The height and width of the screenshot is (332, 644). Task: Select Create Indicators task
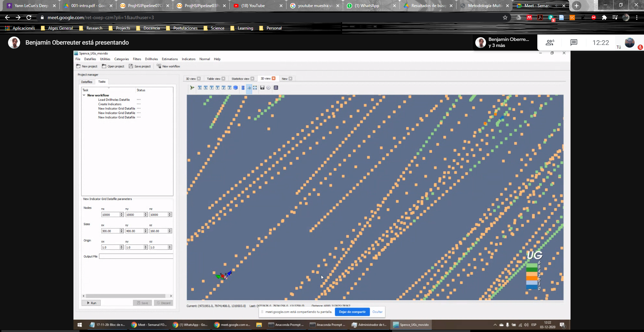point(110,104)
